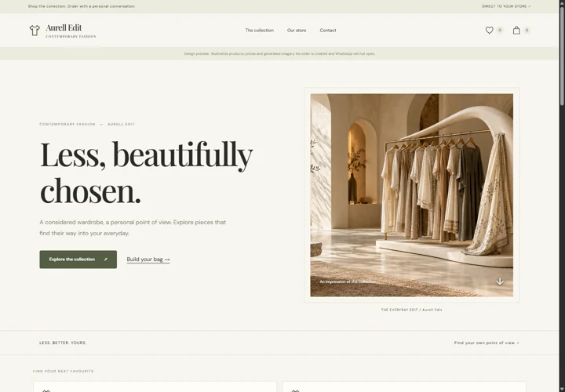The width and height of the screenshot is (565, 392).
Task: Click the wishlist count badge
Action: coord(500,31)
